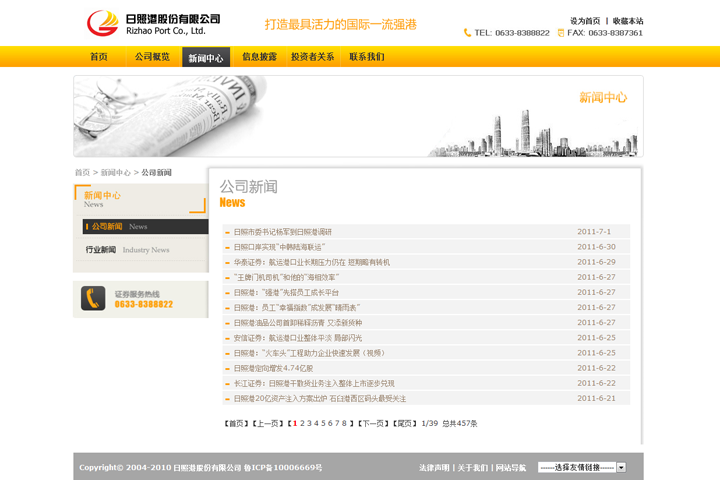The image size is (720, 480).
Task: Click 法律声明 link in footer
Action: tap(434, 467)
